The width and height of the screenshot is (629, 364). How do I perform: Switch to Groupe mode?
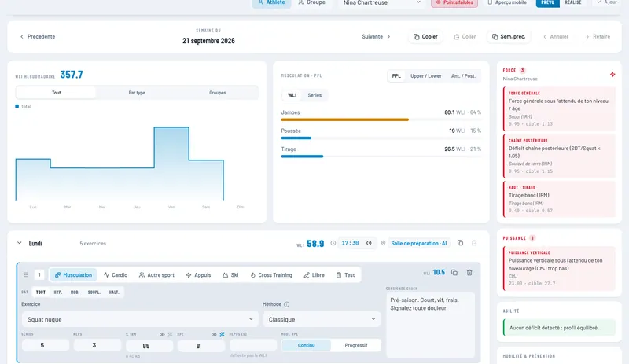tap(311, 3)
